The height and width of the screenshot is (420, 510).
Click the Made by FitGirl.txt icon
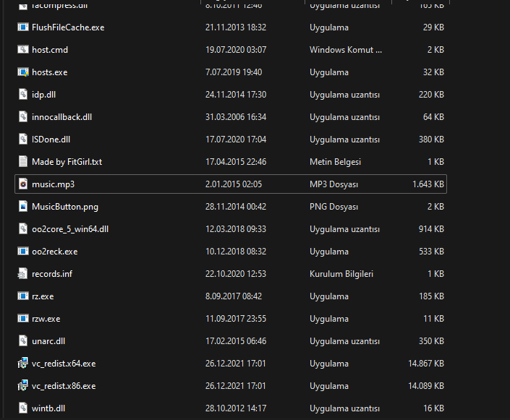(23, 162)
